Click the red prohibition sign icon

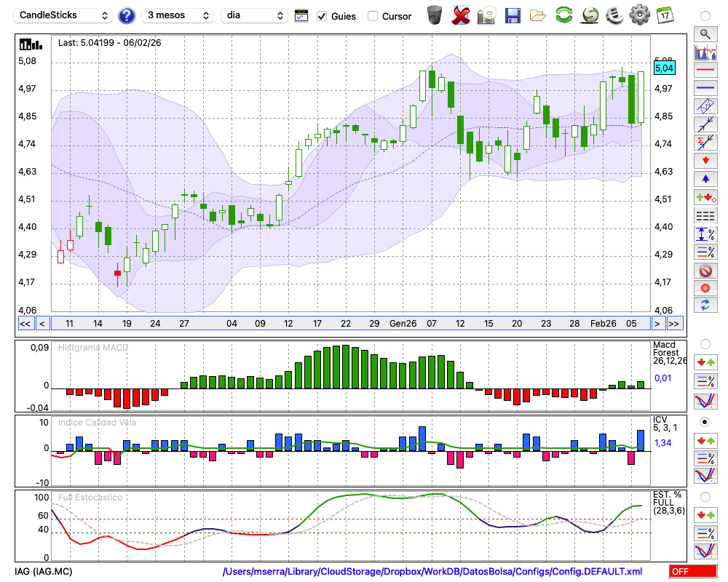coord(705,271)
